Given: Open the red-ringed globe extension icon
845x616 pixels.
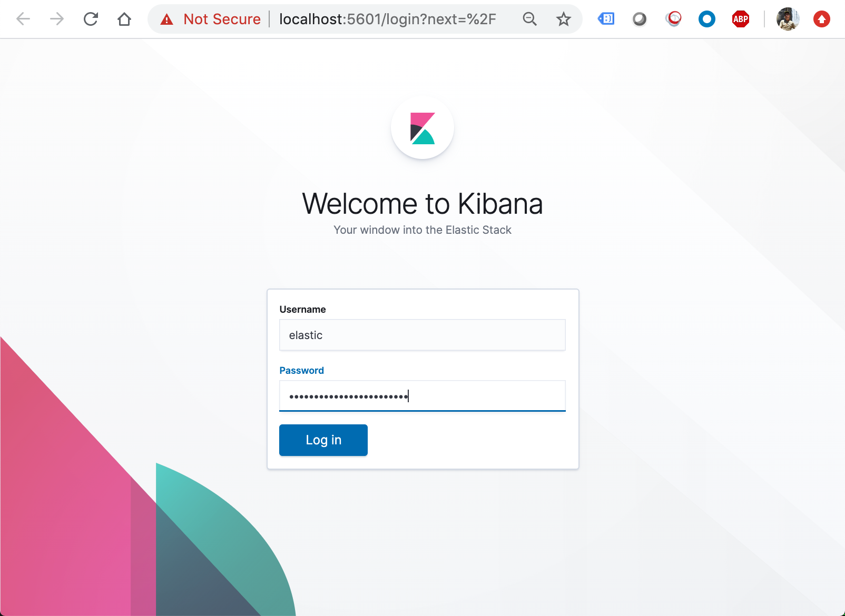Looking at the screenshot, I should click(x=673, y=19).
